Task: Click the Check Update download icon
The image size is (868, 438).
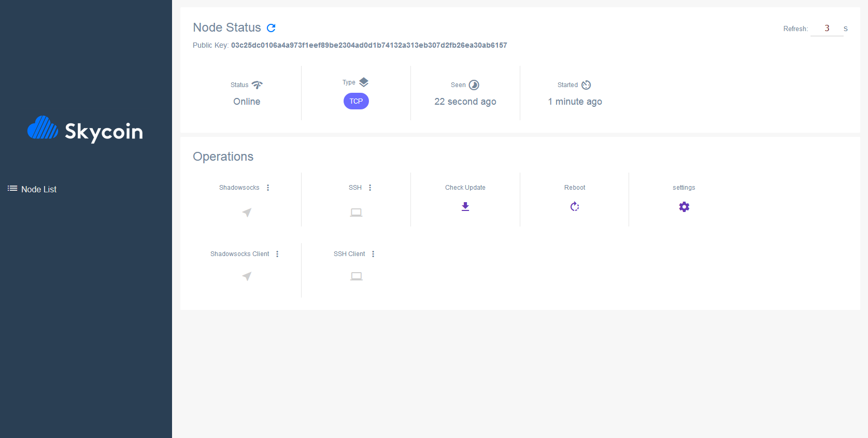Action: click(x=465, y=206)
